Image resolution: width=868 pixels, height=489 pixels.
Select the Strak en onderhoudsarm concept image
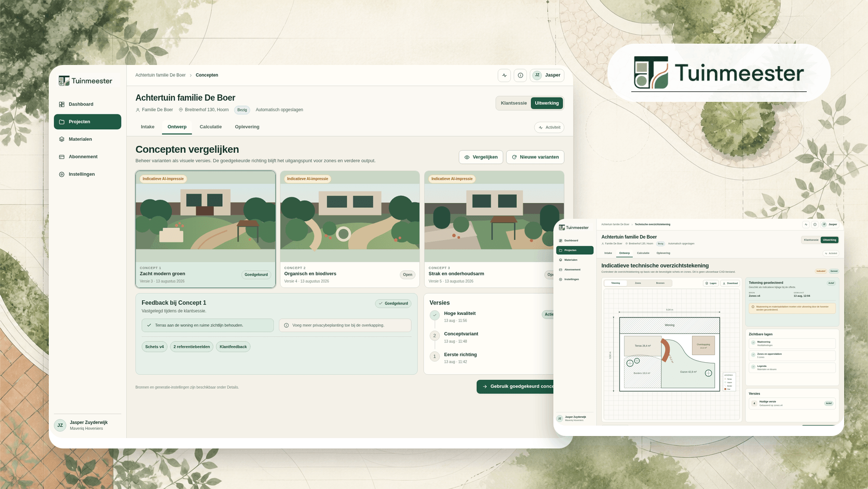494,217
